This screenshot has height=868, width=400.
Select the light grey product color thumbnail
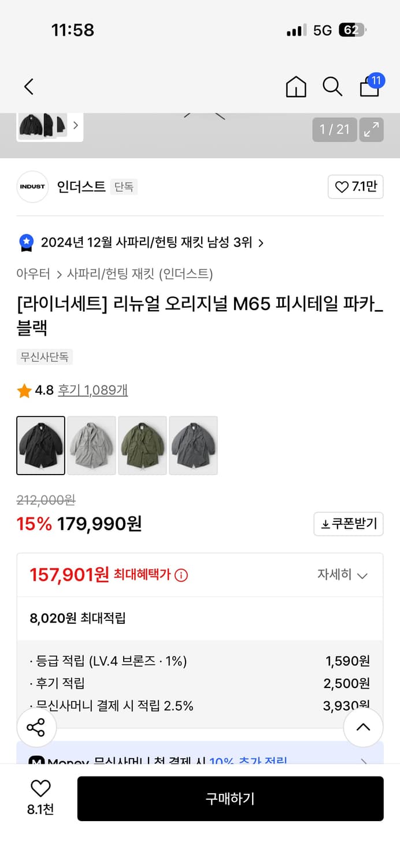click(x=91, y=445)
